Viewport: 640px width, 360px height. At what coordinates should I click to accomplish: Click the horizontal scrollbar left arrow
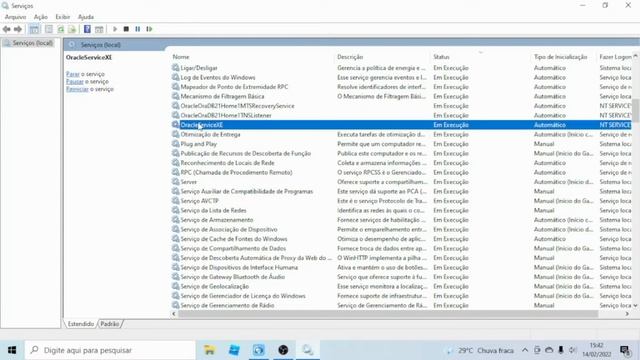coord(174,313)
